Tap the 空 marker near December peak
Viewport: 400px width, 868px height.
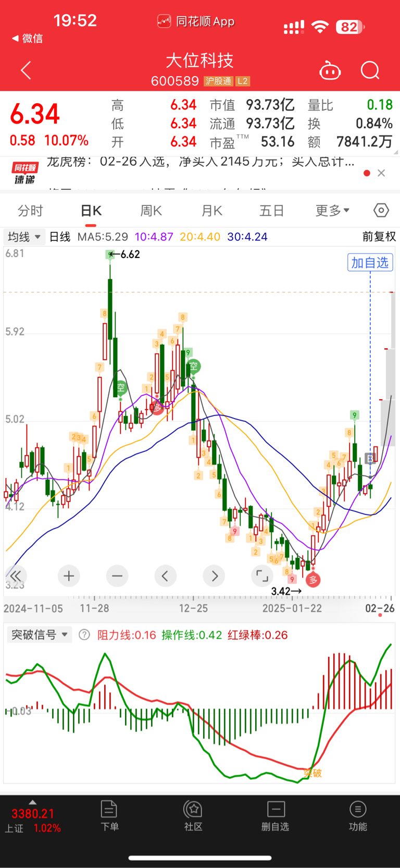click(x=193, y=366)
